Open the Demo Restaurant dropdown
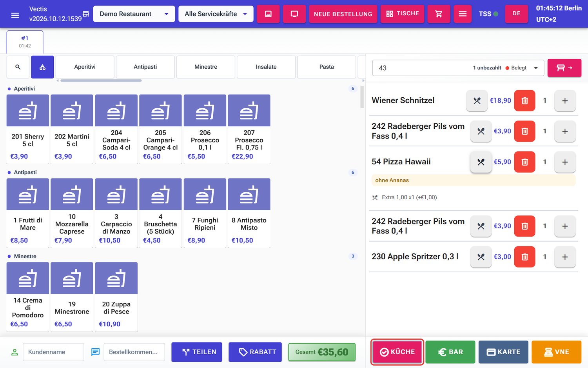Image resolution: width=588 pixels, height=368 pixels. (134, 14)
